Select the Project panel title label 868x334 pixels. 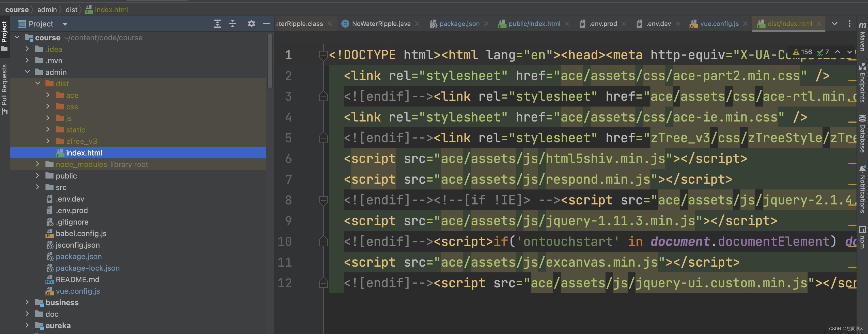(x=41, y=24)
